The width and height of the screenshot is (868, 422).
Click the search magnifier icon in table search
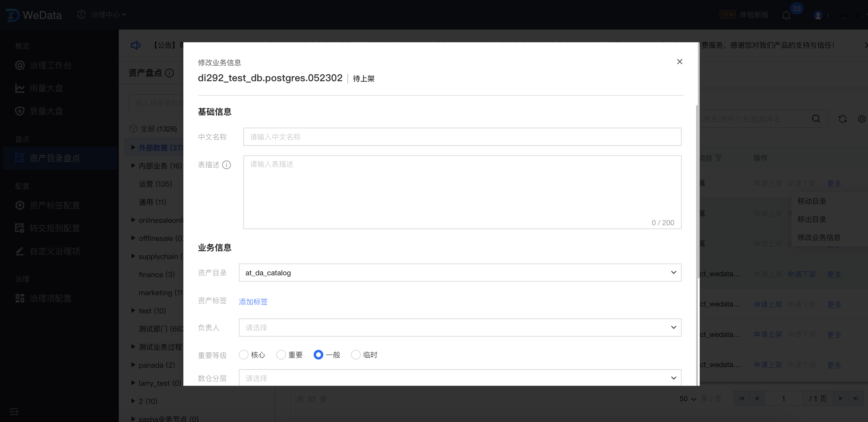(x=816, y=119)
